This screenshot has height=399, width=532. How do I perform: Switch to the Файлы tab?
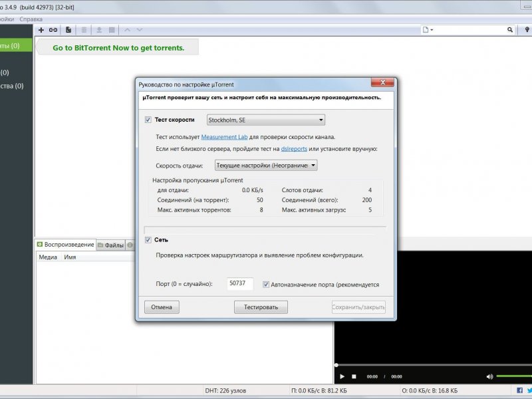110,245
